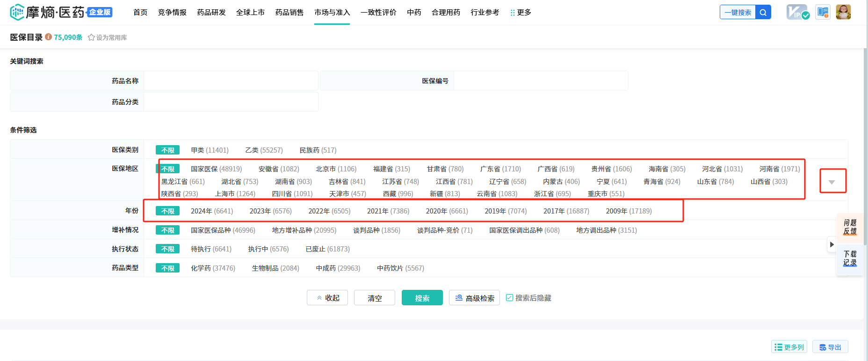Collapse the filter panel with 收起
The image size is (868, 361).
pos(327,298)
